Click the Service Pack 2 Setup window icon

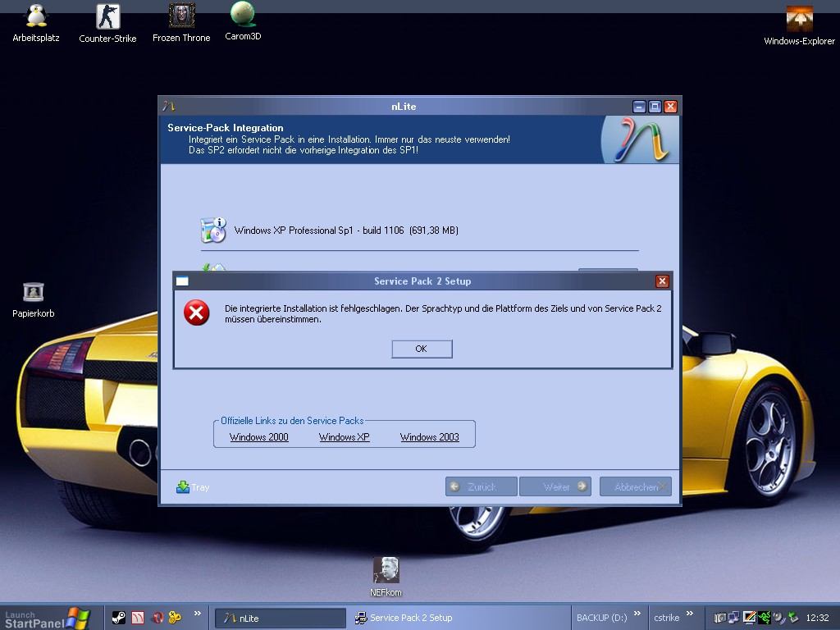coord(182,281)
